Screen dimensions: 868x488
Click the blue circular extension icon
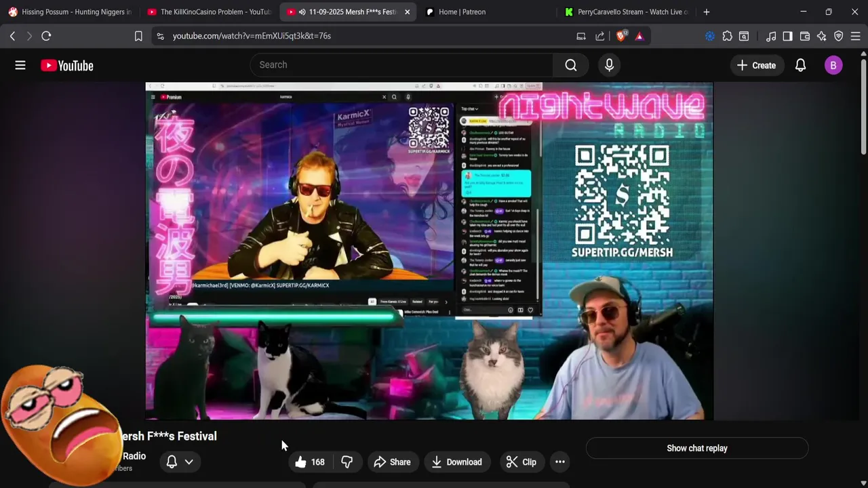coord(710,36)
